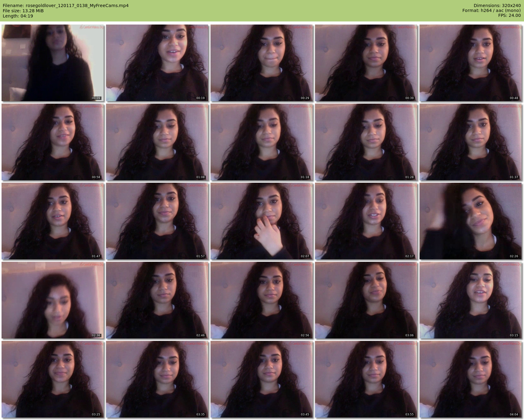Select the thumbnail stamped 02:26
This screenshot has width=524, height=420.
click(x=471, y=221)
